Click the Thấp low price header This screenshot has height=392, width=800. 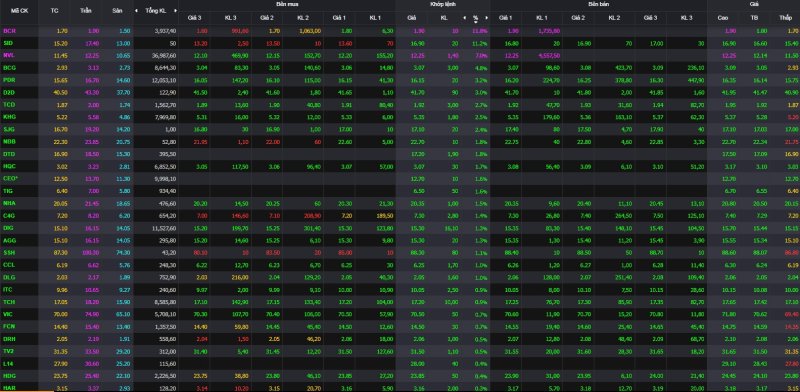[786, 18]
